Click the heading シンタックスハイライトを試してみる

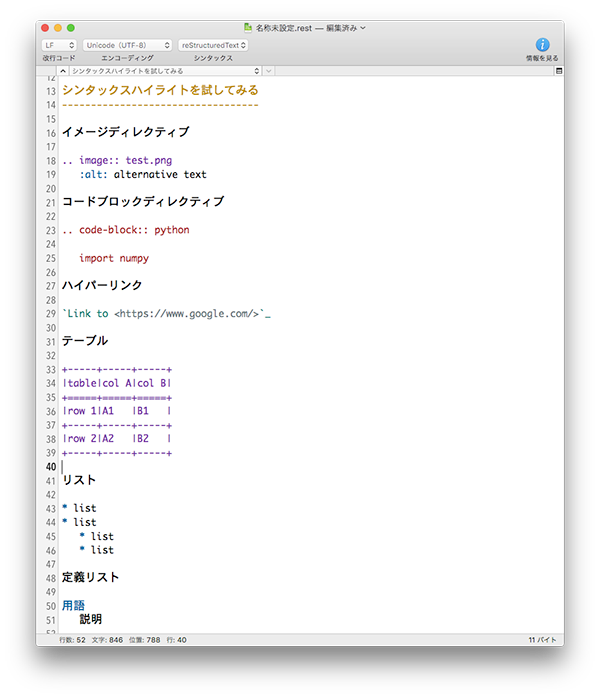(x=160, y=90)
